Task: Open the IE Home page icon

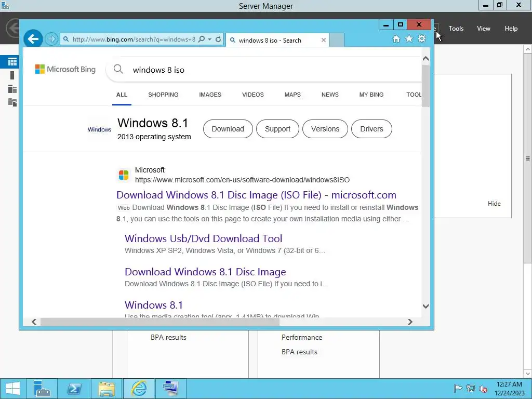Action: [x=396, y=39]
